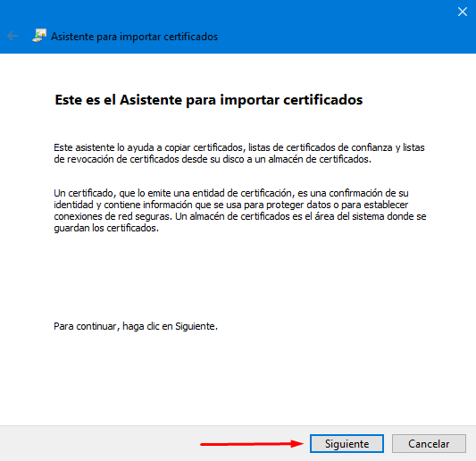The height and width of the screenshot is (461, 476).
Task: Click the title bar text 'Asistente para importar certificados'
Action: coord(134,37)
